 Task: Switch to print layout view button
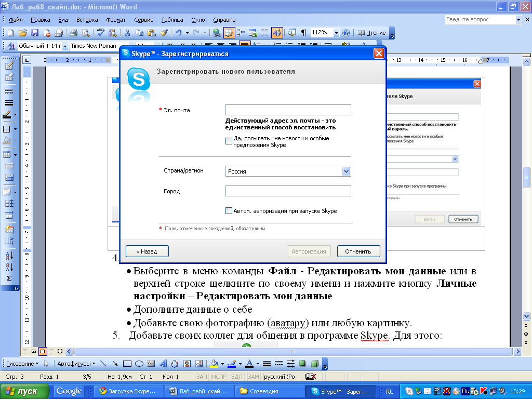pyautogui.click(x=43, y=352)
